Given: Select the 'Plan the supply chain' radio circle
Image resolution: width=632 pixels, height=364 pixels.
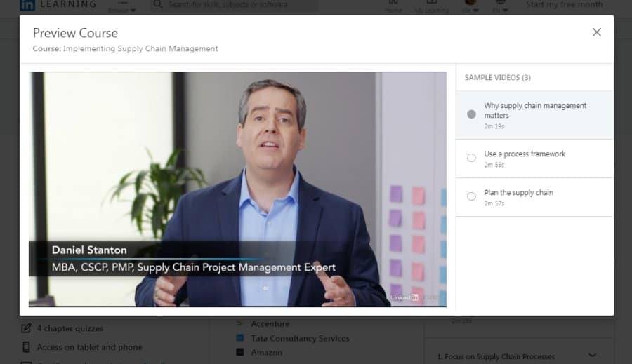Looking at the screenshot, I should [x=471, y=196].
